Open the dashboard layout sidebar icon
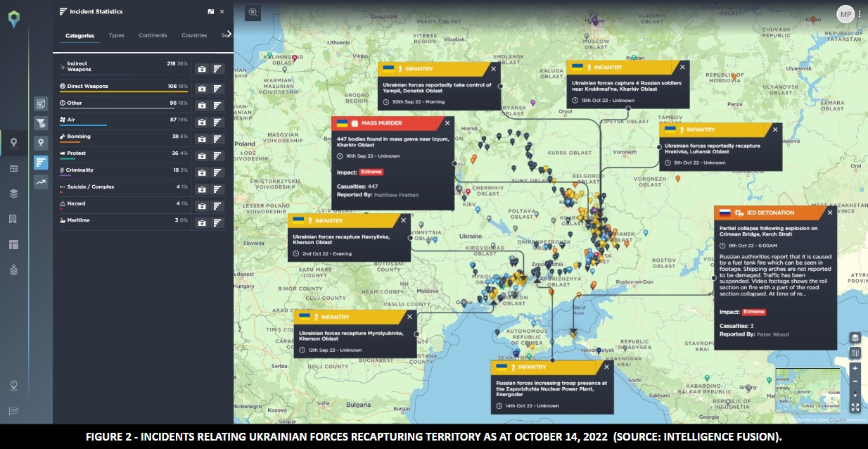 pyautogui.click(x=13, y=244)
